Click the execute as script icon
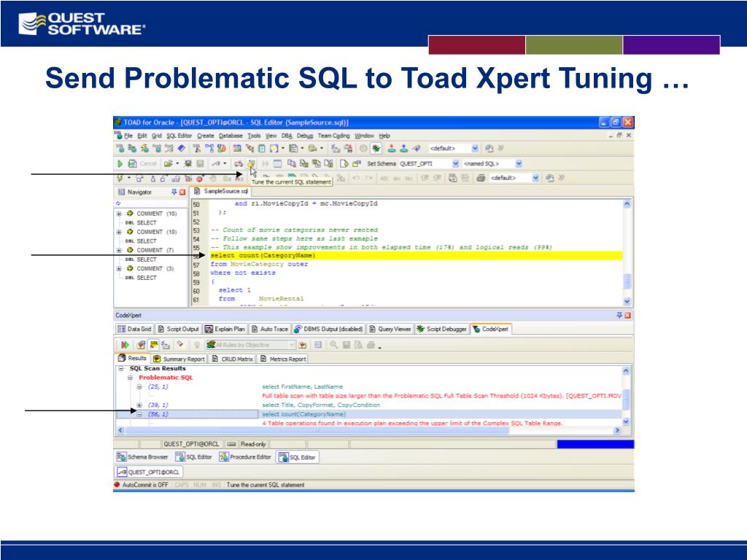Screen dimensions: 747x560 pyautogui.click(x=132, y=164)
